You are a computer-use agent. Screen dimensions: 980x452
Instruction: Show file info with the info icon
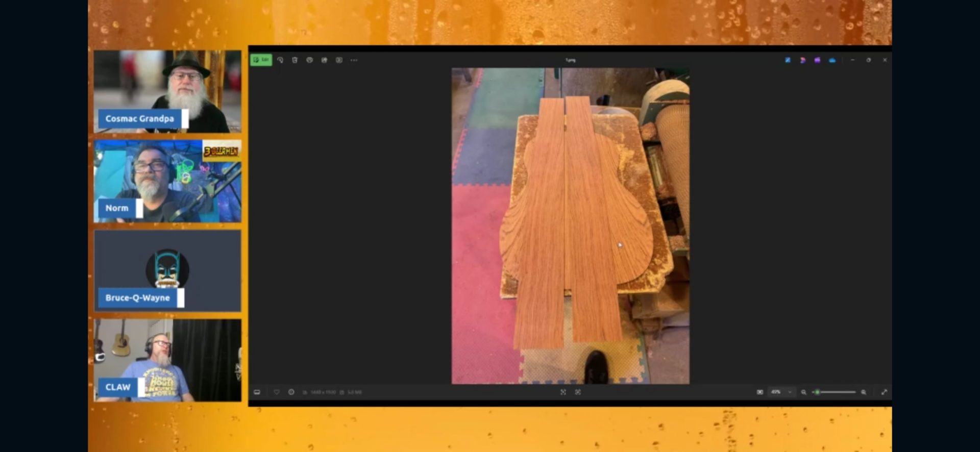click(291, 392)
